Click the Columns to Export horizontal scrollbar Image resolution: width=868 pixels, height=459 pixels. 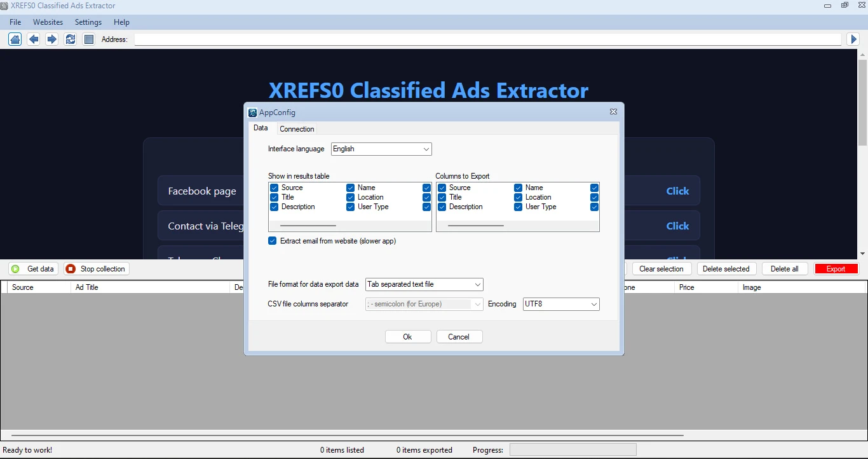point(476,225)
